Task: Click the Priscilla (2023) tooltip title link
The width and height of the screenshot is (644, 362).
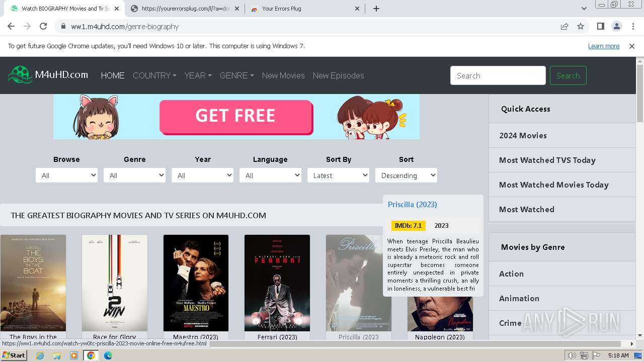Action: pos(412,204)
